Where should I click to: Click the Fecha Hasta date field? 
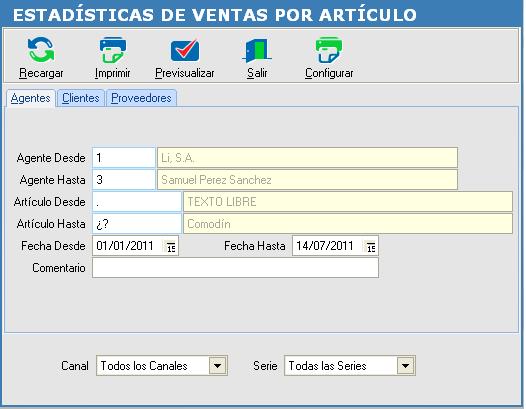(335, 246)
